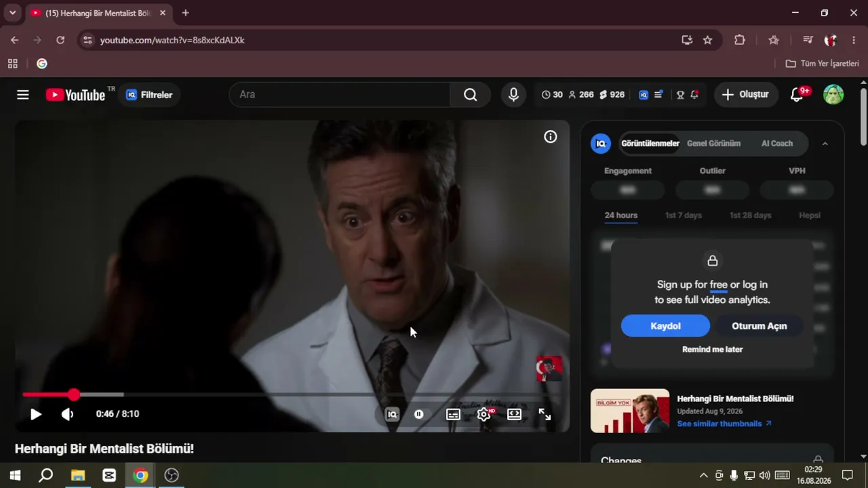
Task: Click the Kaydol sign-up button
Action: [665, 326]
